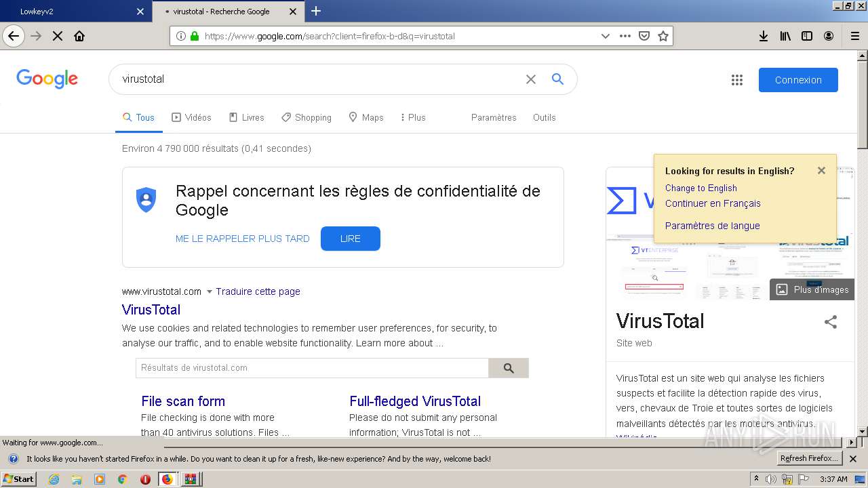Open the File scan form sitelink

[183, 401]
